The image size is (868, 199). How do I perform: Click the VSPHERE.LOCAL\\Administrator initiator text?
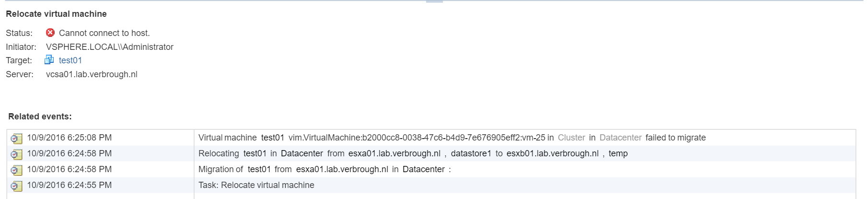click(x=109, y=47)
